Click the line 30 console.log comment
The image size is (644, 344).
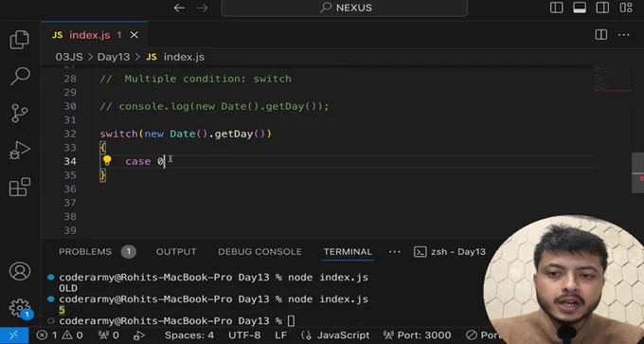214,106
